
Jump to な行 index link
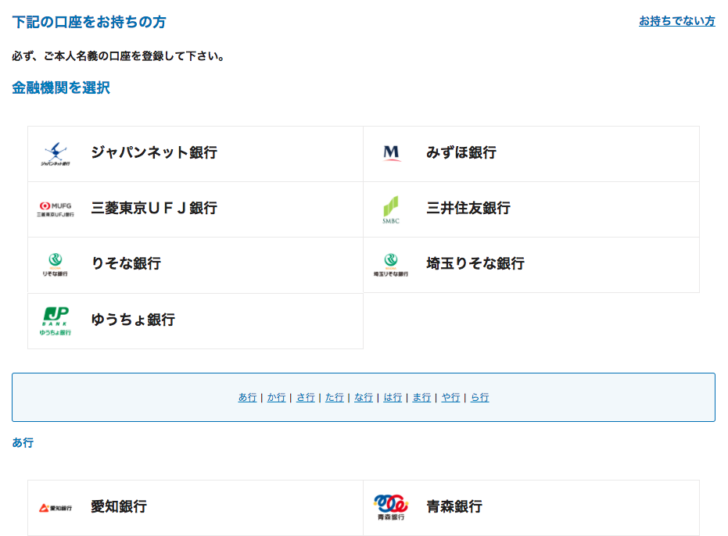click(364, 398)
